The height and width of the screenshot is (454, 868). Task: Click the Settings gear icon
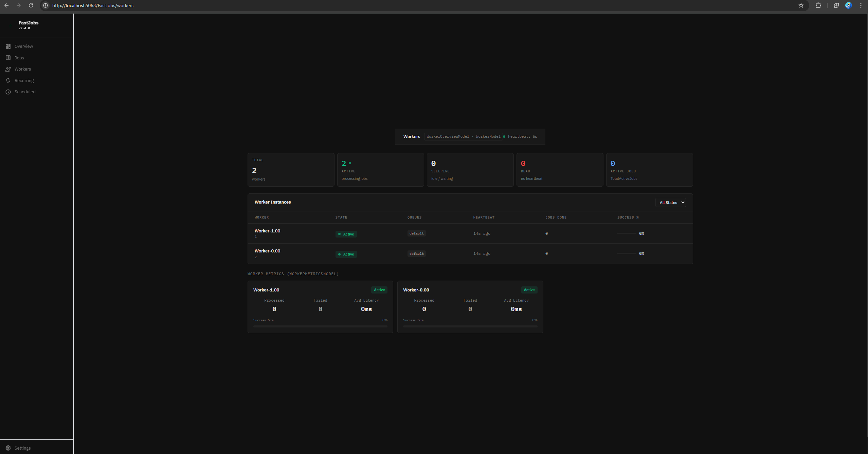8,448
